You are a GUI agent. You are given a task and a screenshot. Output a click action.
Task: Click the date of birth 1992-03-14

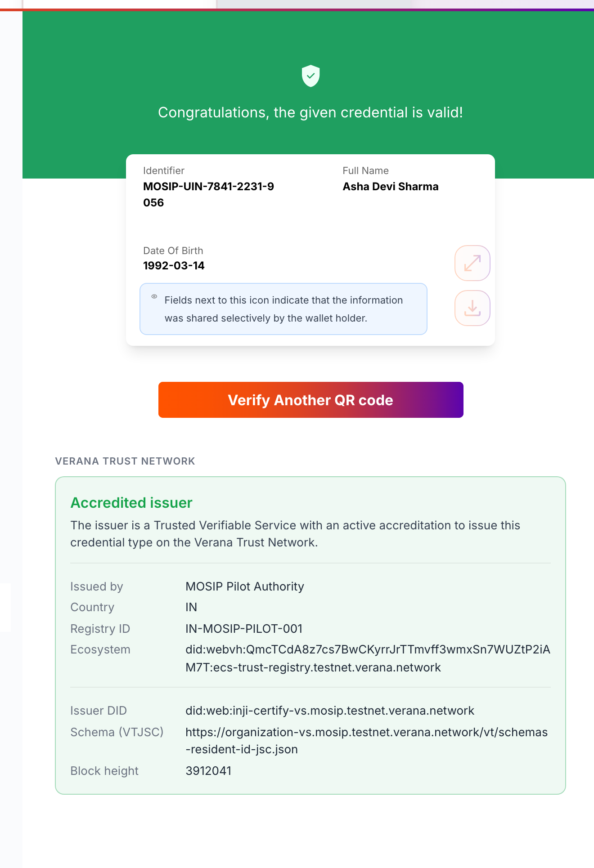pyautogui.click(x=174, y=266)
